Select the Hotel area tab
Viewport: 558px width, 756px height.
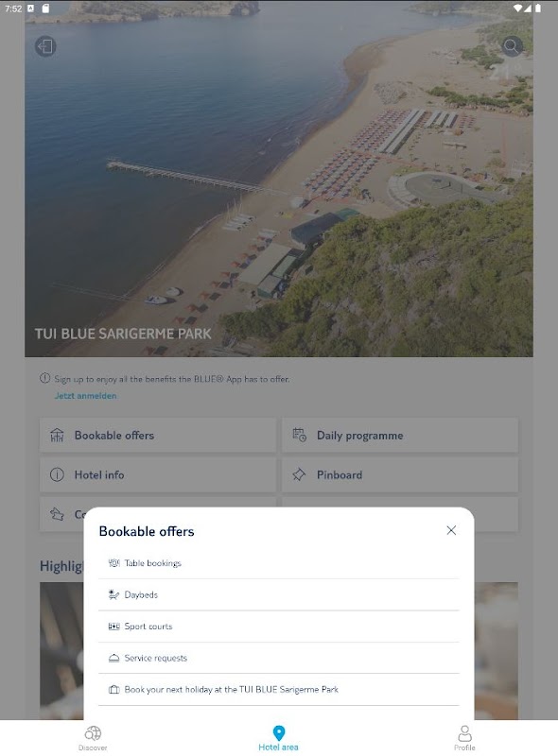tap(278, 738)
